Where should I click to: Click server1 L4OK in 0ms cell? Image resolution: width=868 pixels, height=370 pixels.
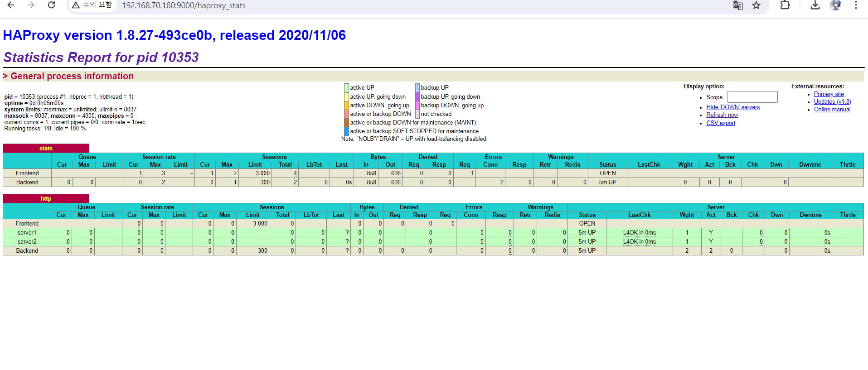tap(639, 233)
